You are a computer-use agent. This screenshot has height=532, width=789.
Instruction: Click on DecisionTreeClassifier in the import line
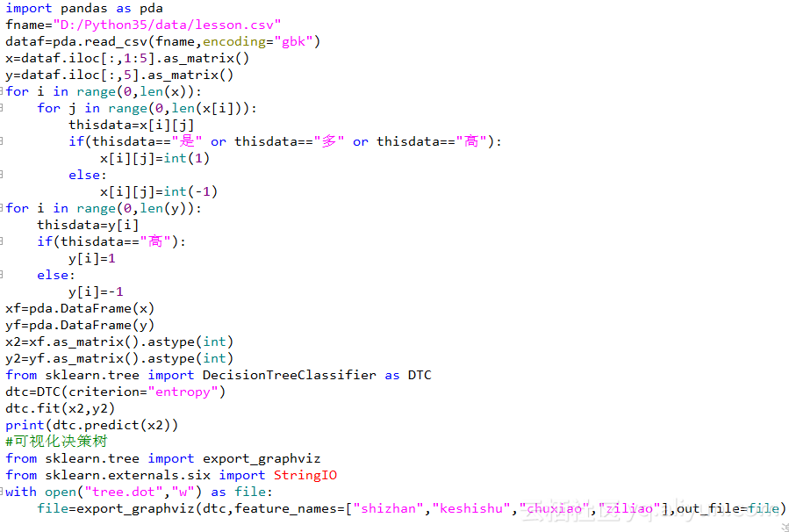pos(290,375)
